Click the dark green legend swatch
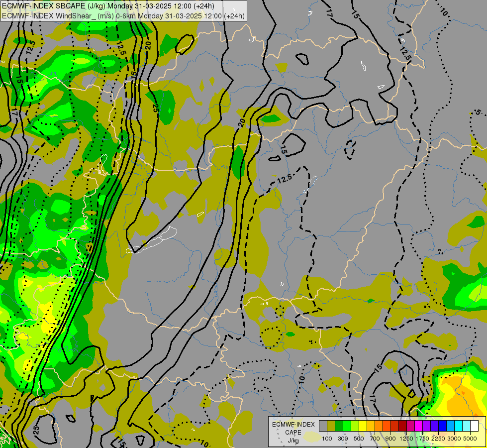487x448 pixels. (339, 426)
